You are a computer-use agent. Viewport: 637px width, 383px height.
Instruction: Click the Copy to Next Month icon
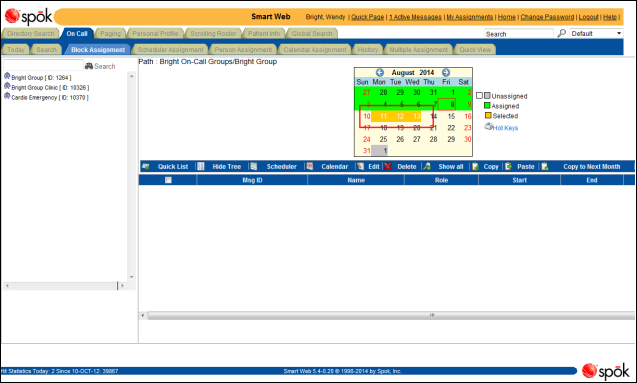click(x=545, y=167)
